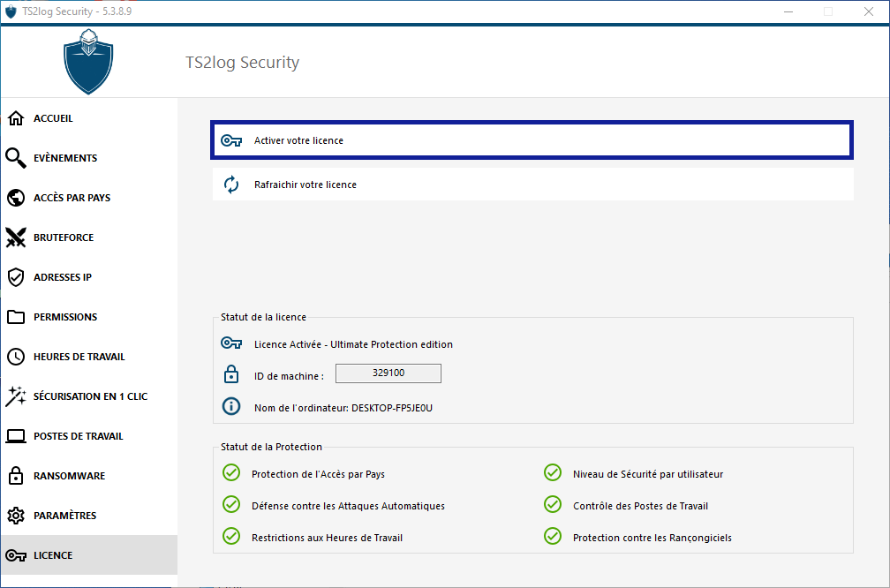Click the info icon beside Nom de l'ordinateur

coord(231,406)
